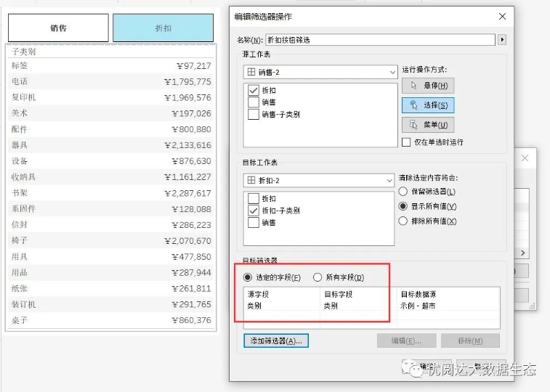Select 保留筛选器 radio option

coord(404,192)
